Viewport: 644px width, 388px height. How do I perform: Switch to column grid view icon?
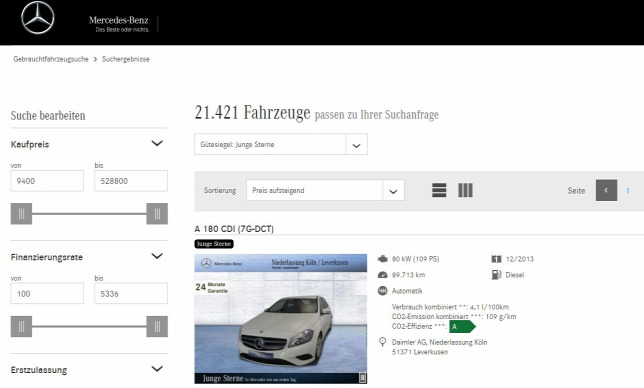coord(465,190)
